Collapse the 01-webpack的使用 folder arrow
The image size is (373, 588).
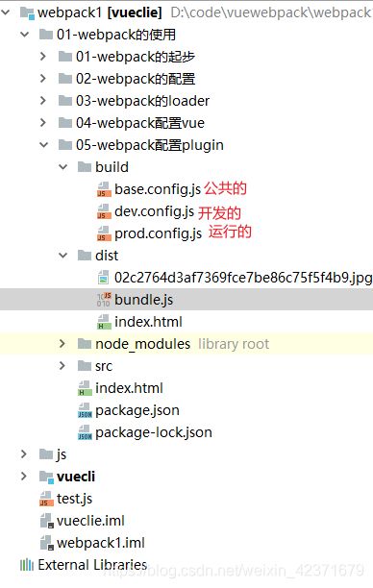coord(25,35)
